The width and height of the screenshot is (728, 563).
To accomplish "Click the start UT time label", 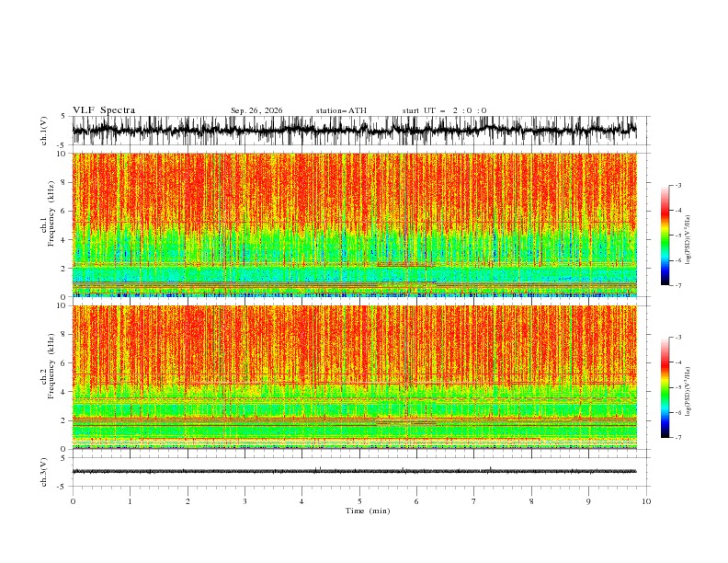I will [444, 110].
